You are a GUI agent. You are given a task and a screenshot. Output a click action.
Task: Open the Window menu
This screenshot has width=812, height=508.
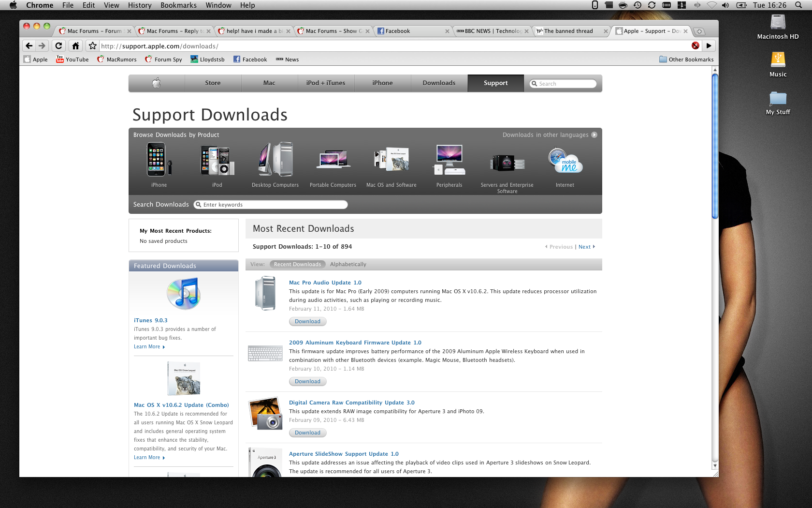pyautogui.click(x=218, y=5)
